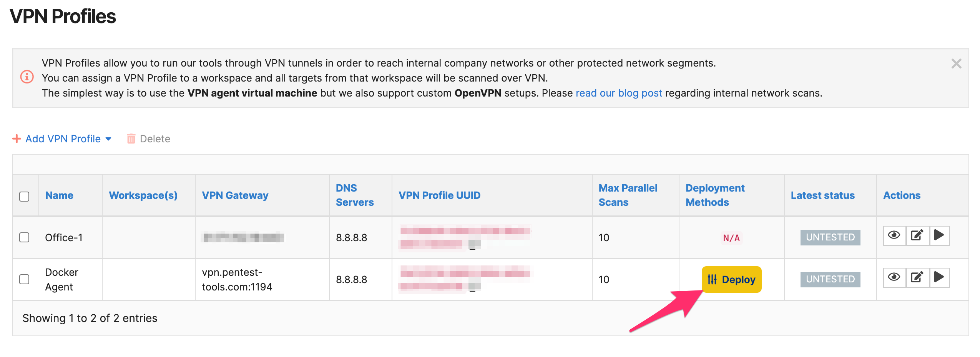Viewport: 980px width, 357px height.
Task: Click Docker Agent UNTESTED status badge
Action: (x=830, y=279)
